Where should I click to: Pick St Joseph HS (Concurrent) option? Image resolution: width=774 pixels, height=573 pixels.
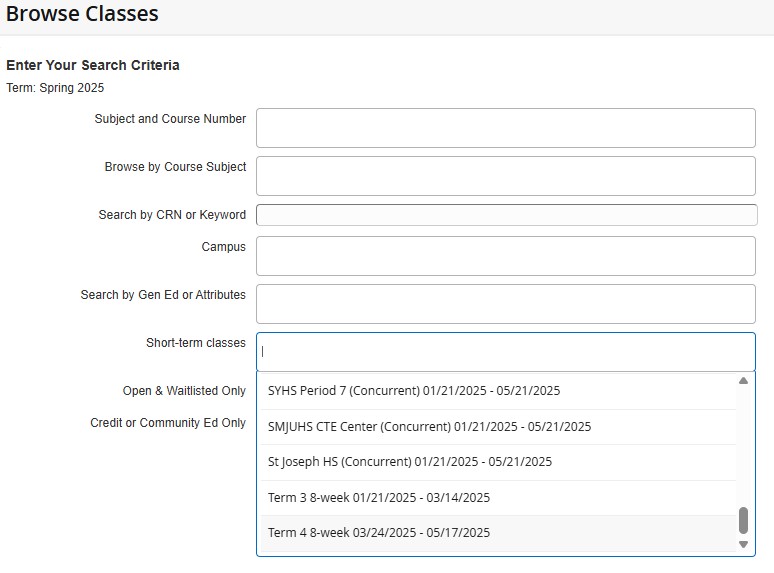(409, 462)
